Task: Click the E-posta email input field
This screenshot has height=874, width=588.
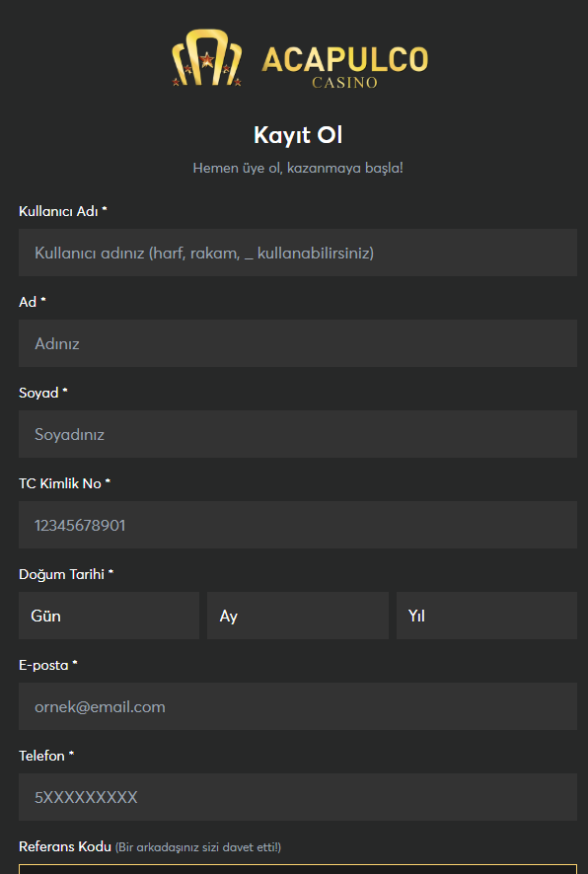Action: [298, 706]
